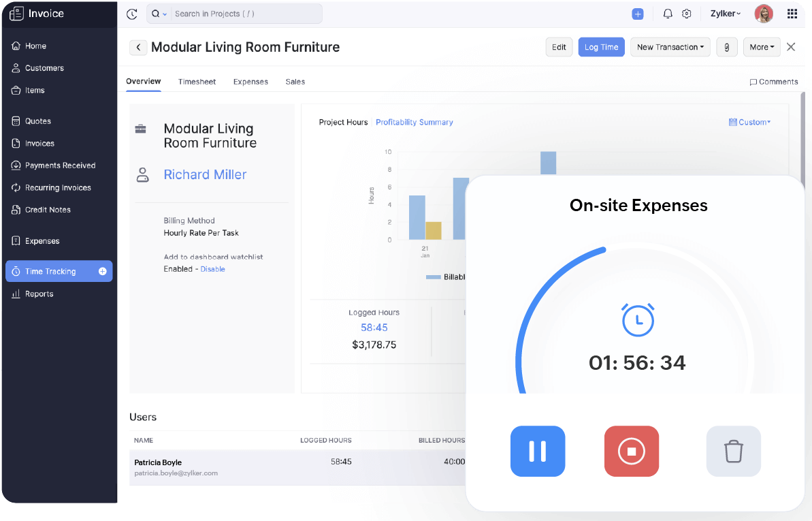
Task: Open the Profitability Summary link
Action: pos(415,122)
